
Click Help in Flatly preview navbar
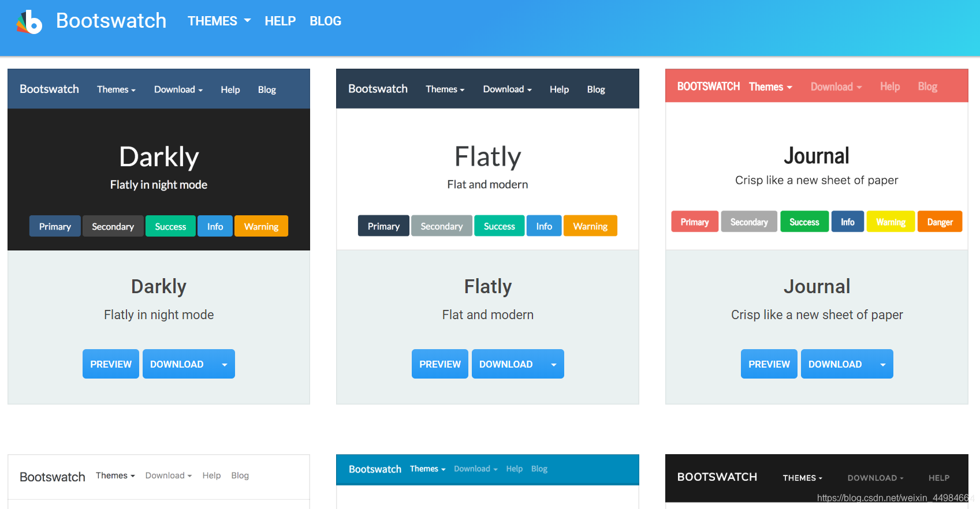pos(559,89)
